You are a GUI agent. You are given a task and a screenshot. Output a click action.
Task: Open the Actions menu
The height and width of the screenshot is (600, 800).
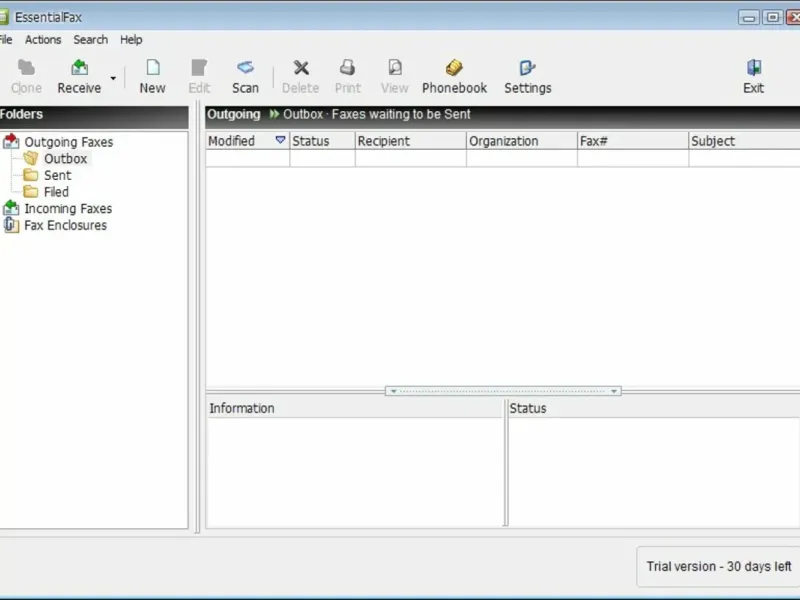[43, 40]
